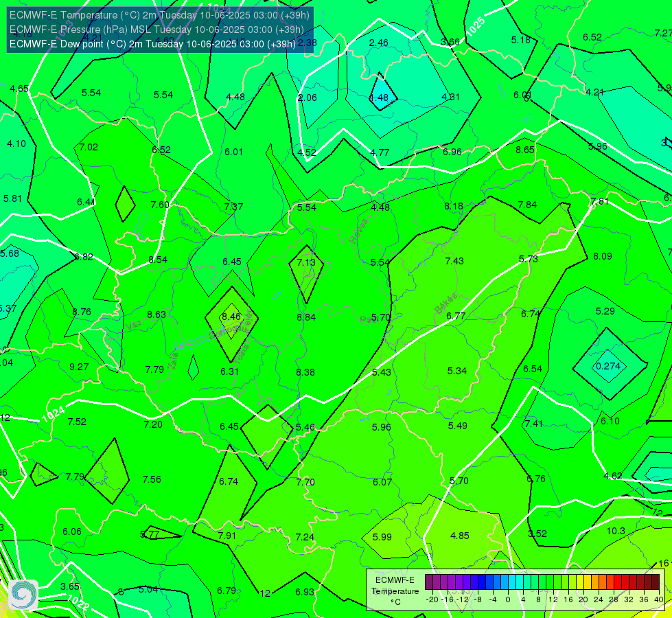Click the 6.10 dew point value
This screenshot has width=672, height=618.
(x=610, y=421)
